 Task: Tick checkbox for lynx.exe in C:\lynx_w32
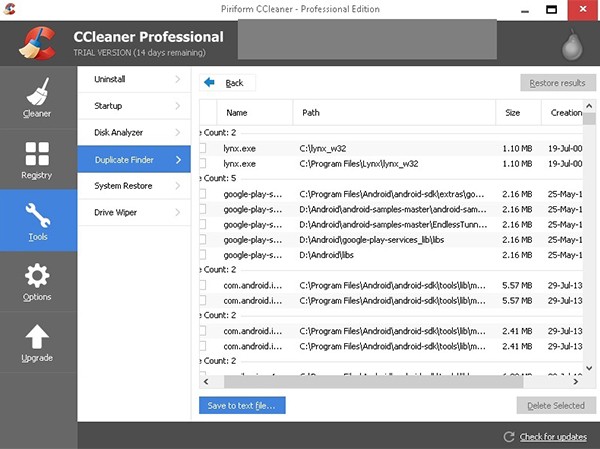point(204,148)
